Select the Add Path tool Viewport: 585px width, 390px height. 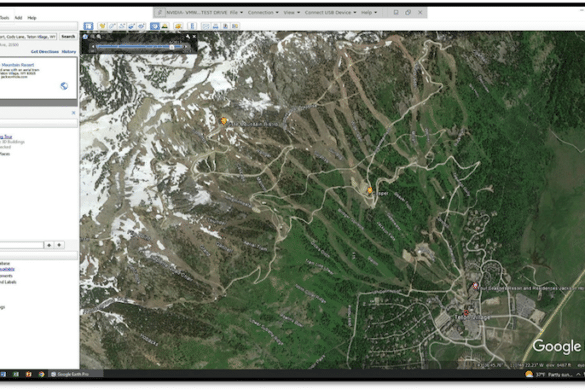point(121,26)
